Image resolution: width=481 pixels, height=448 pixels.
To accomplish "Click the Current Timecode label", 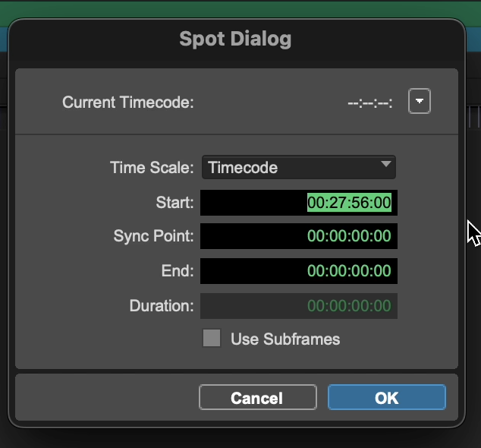I will [128, 102].
